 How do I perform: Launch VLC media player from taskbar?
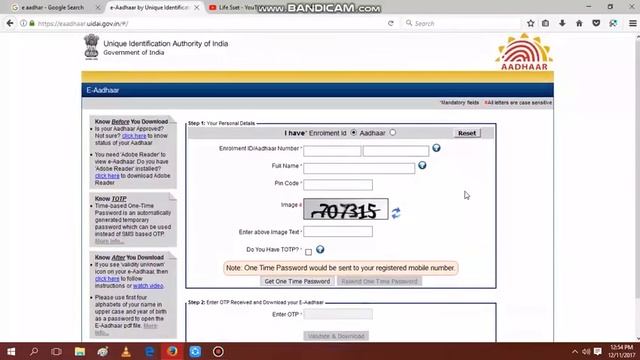click(126, 351)
